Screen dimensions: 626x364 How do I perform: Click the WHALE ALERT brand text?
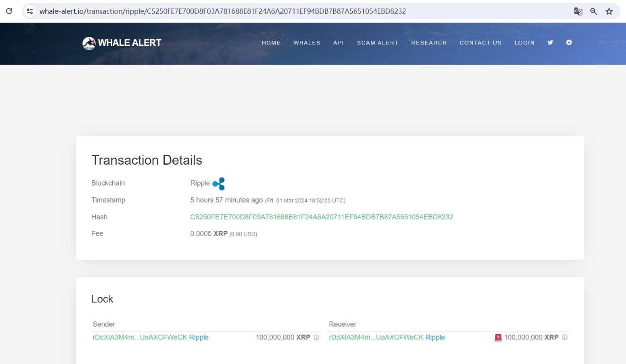click(129, 43)
